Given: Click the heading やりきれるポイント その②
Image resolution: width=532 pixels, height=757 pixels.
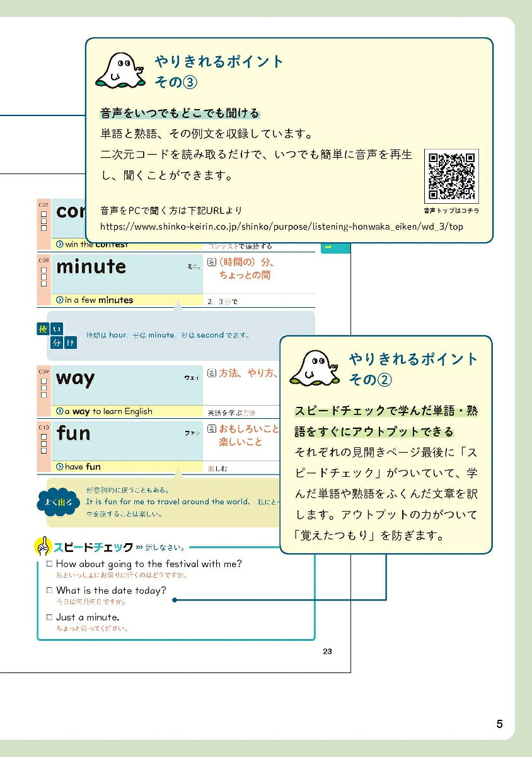Looking at the screenshot, I should pos(413,369).
